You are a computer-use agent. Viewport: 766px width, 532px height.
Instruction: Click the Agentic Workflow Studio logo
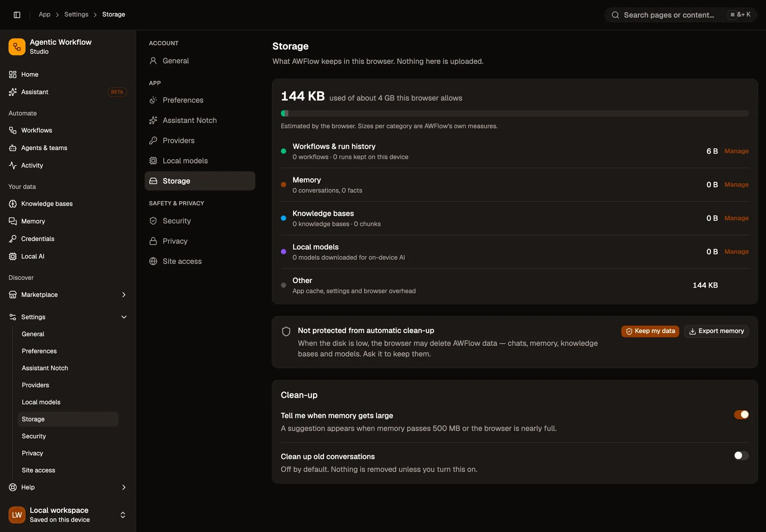(17, 47)
